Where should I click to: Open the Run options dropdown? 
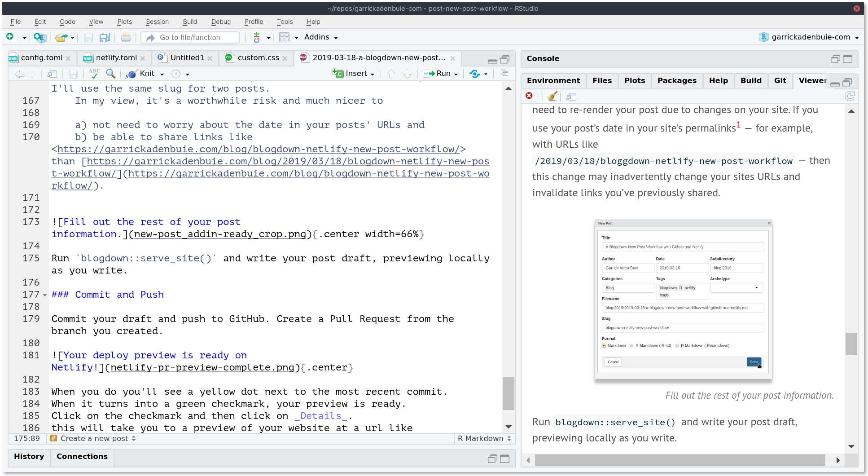(456, 74)
